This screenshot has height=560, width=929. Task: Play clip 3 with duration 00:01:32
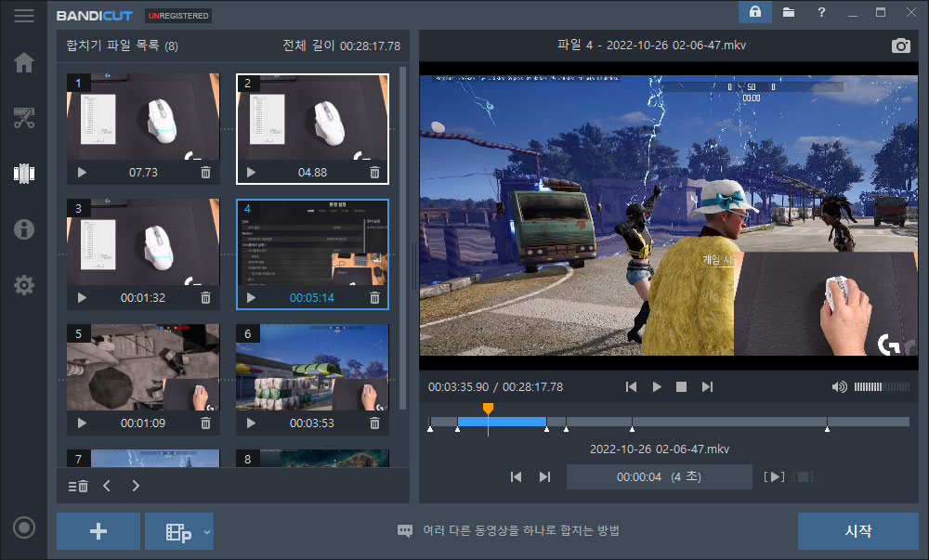(82, 298)
